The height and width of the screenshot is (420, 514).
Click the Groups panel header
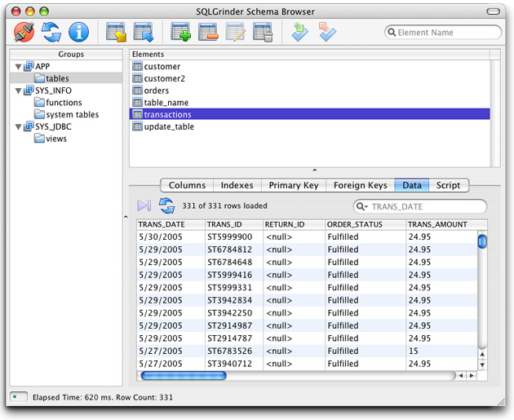point(66,54)
